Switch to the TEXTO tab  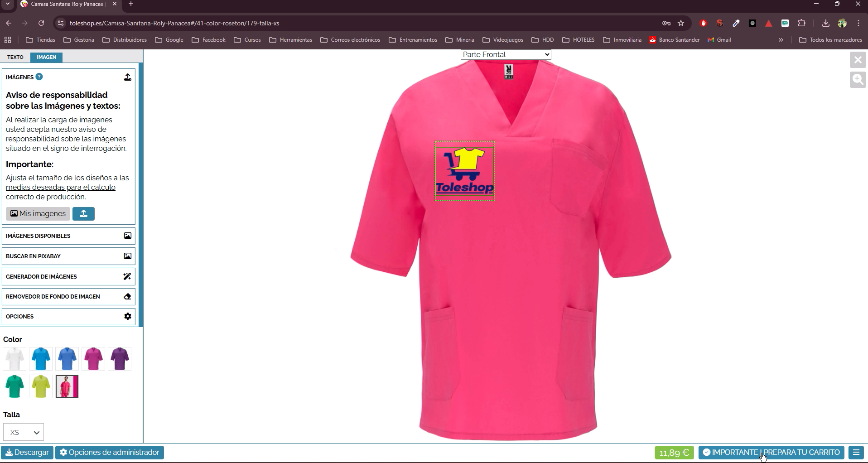pyautogui.click(x=15, y=57)
